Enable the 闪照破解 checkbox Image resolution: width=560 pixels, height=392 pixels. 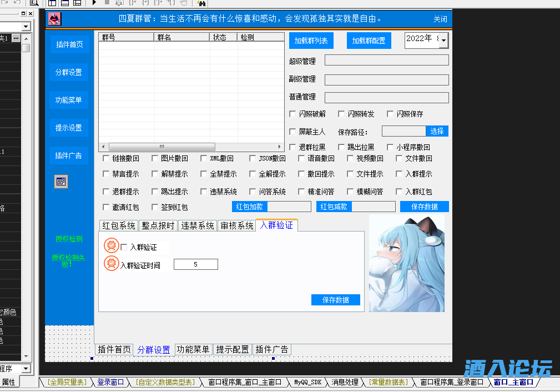[292, 114]
